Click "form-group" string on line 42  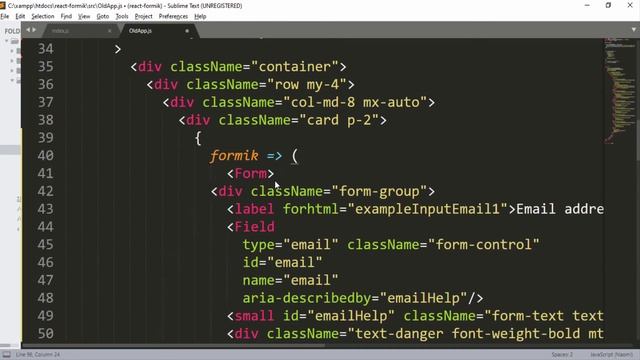[379, 191]
